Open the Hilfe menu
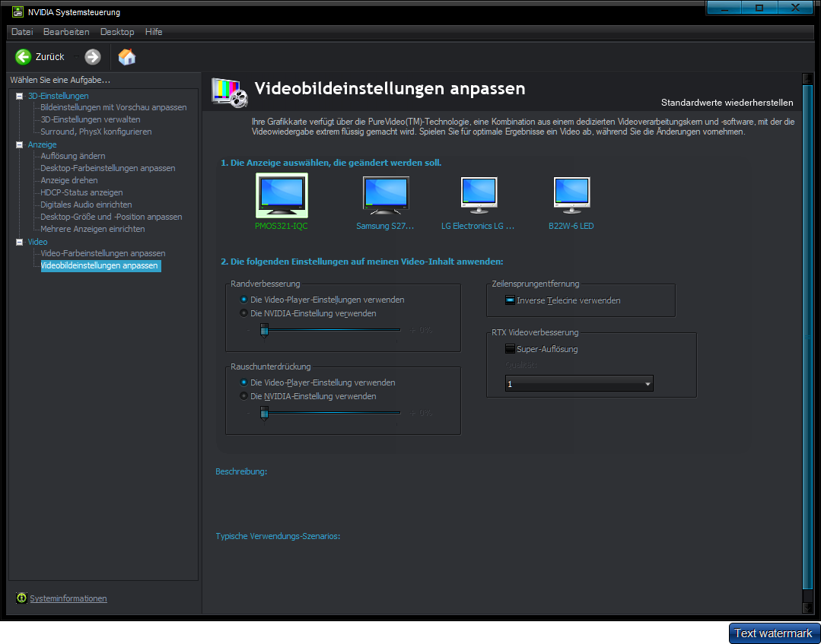821x644 pixels. (x=154, y=32)
